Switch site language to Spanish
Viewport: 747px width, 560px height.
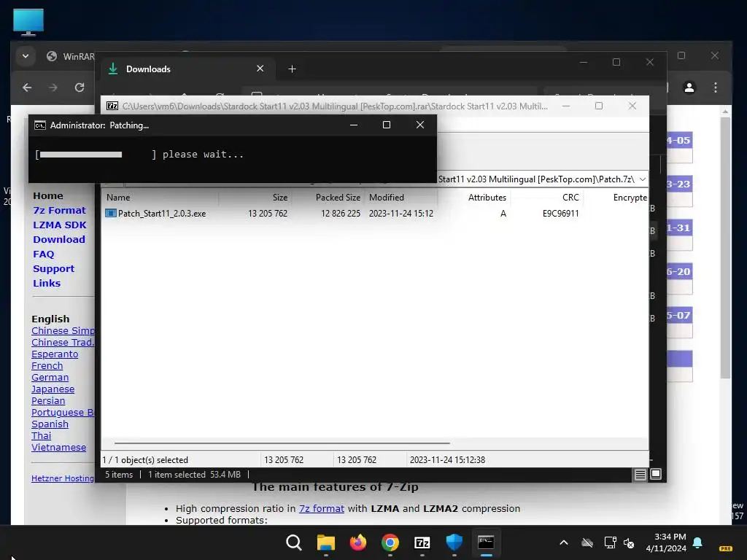tap(50, 424)
